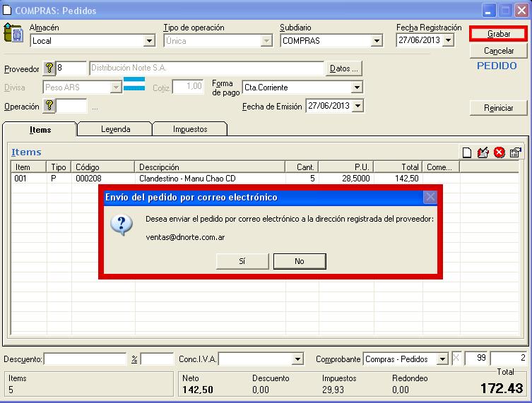Click the red delete item icon
This screenshot has height=403, width=532.
(500, 152)
